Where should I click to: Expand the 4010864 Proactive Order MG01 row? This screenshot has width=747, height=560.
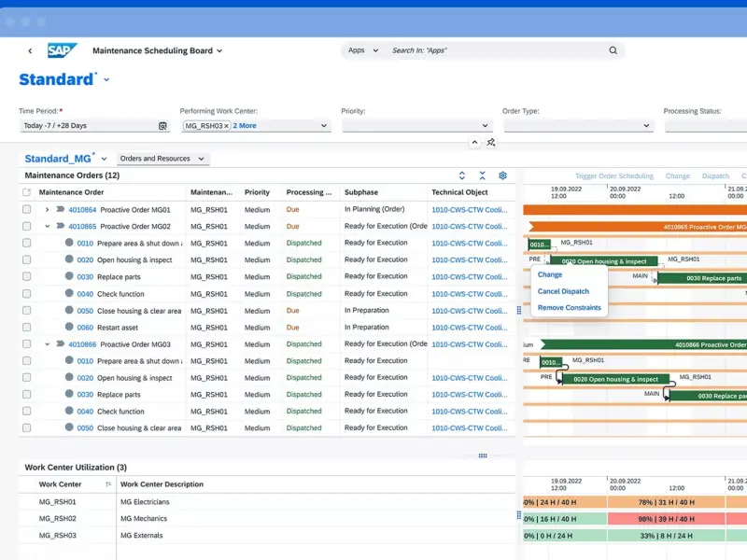[x=47, y=209]
